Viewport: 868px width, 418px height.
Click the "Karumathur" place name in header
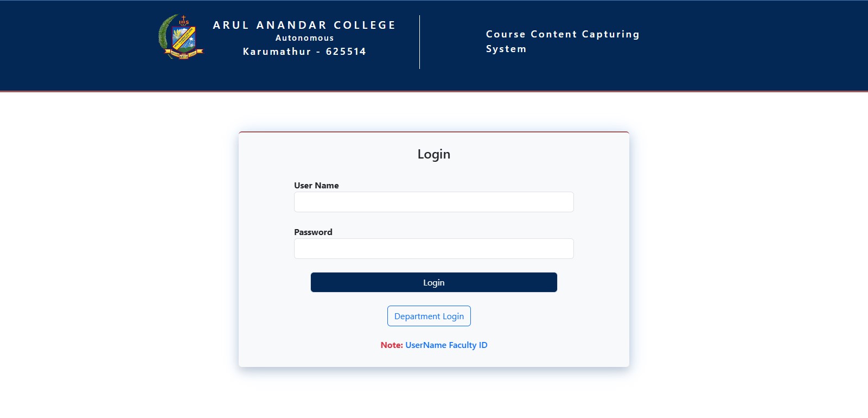tap(277, 52)
